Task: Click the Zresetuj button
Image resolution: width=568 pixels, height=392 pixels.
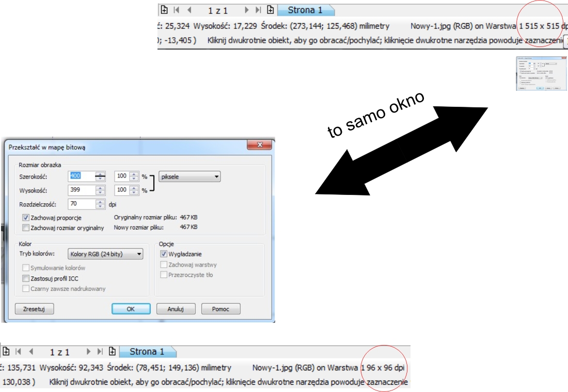Action: coord(35,309)
